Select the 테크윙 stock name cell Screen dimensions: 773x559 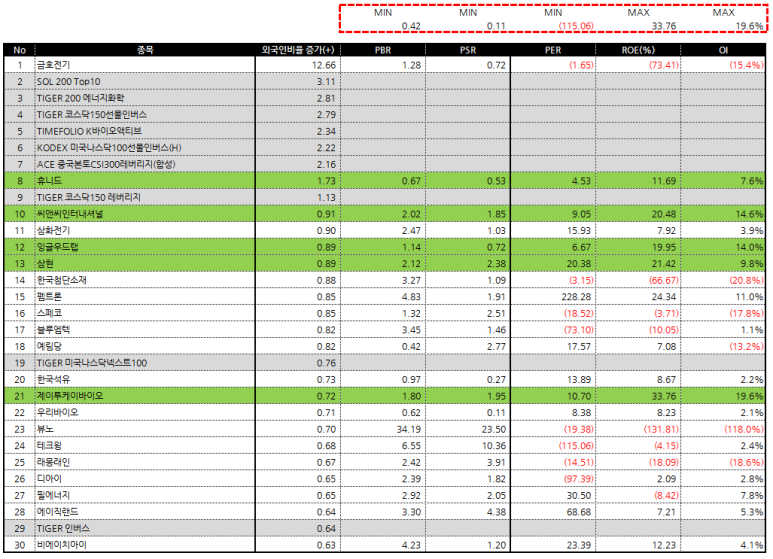pyautogui.click(x=145, y=446)
